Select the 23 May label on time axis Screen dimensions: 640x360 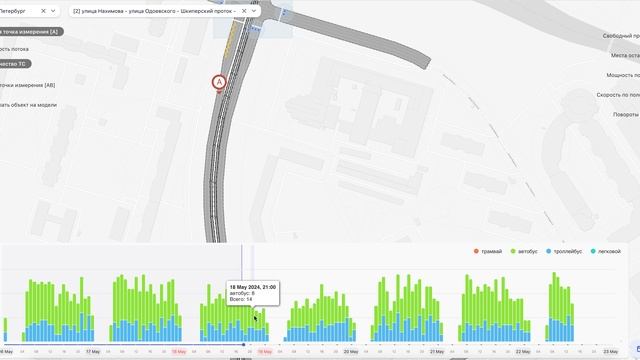(611, 351)
